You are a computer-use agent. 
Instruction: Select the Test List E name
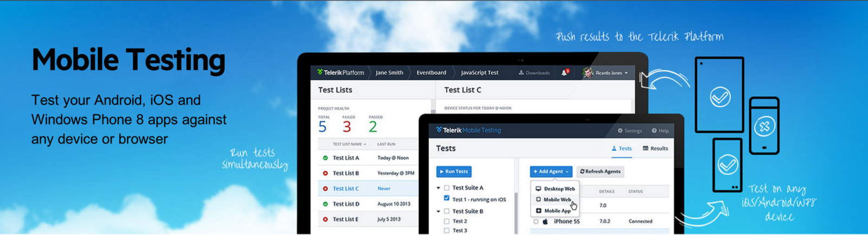click(x=346, y=219)
